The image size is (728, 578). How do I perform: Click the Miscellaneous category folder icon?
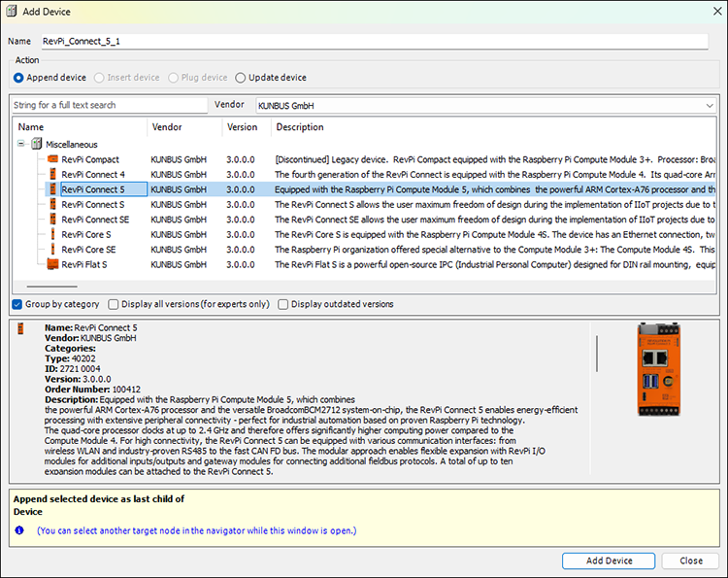[x=37, y=144]
